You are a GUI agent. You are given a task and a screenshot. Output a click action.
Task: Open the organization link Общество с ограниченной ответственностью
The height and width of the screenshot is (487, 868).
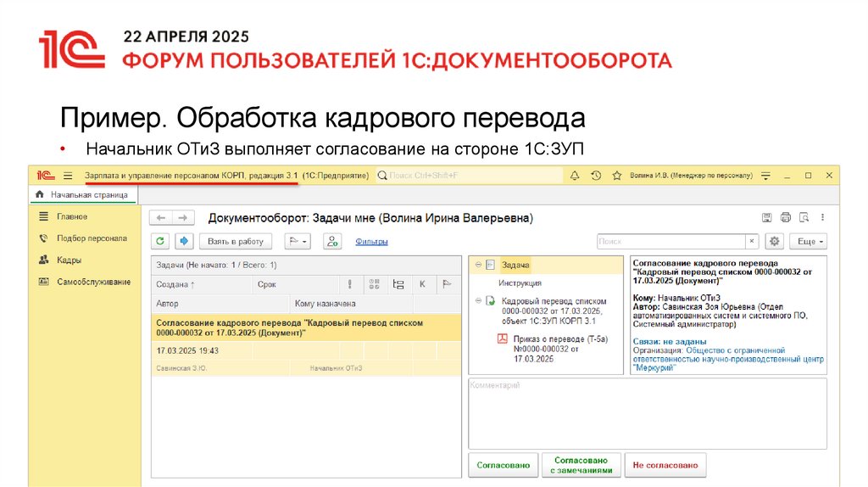tap(728, 359)
